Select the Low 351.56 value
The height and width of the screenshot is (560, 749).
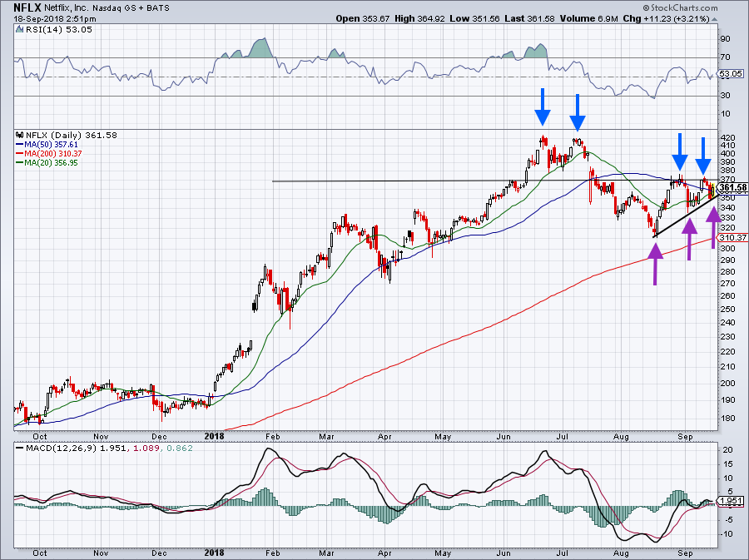474,18
